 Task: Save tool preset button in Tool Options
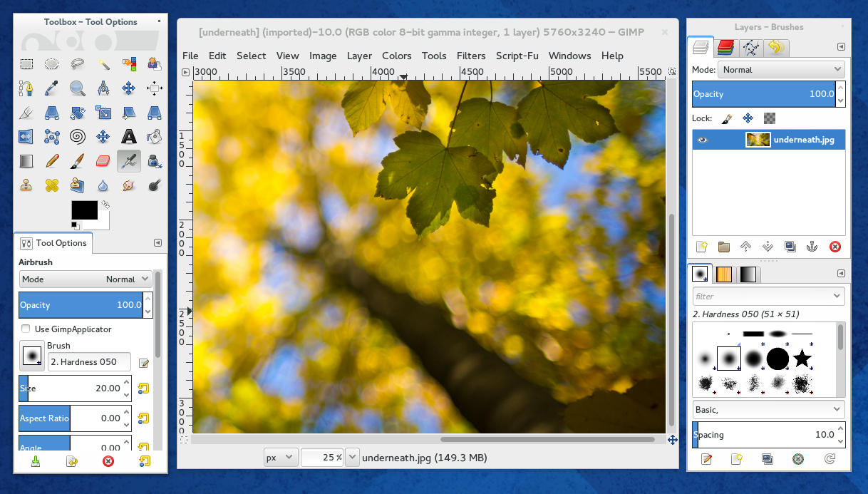36,461
